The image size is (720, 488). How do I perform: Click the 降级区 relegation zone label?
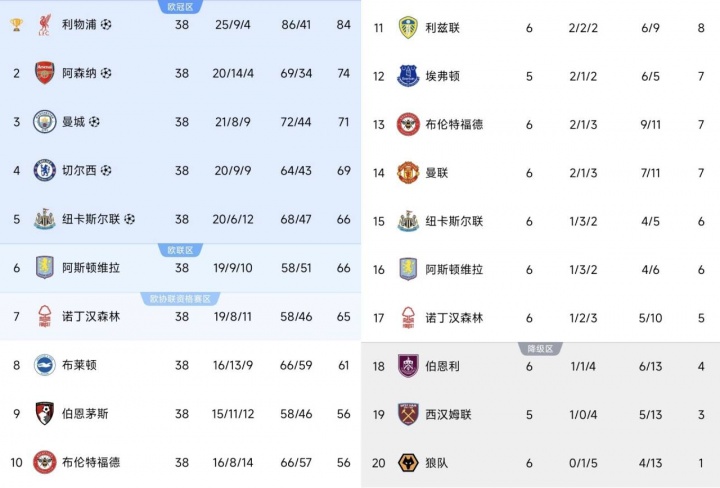[x=540, y=348]
